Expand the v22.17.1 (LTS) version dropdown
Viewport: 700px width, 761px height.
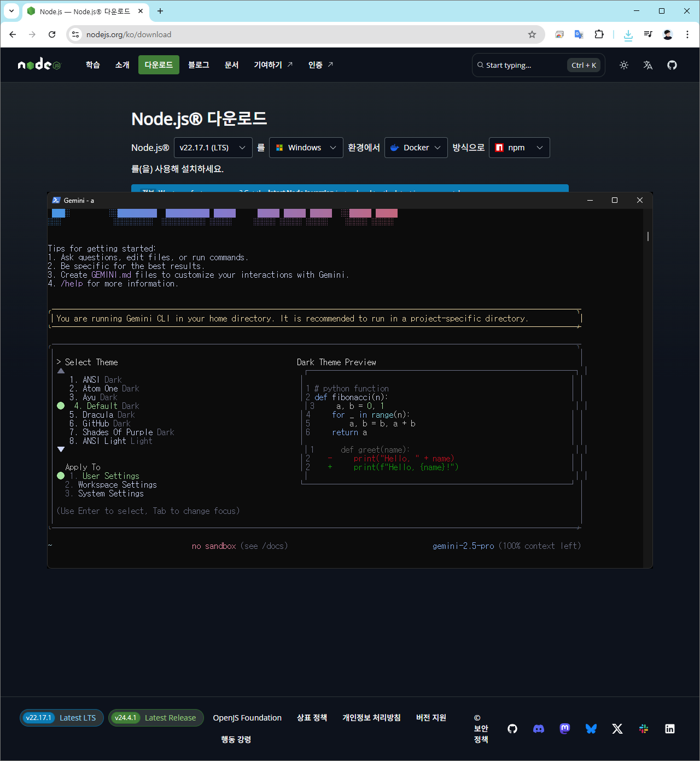pyautogui.click(x=213, y=148)
